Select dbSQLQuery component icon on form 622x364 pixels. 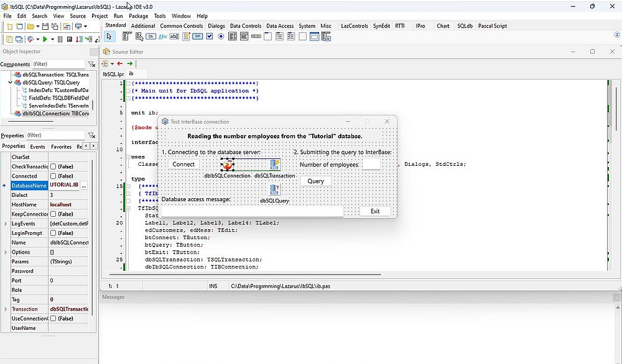pos(274,189)
